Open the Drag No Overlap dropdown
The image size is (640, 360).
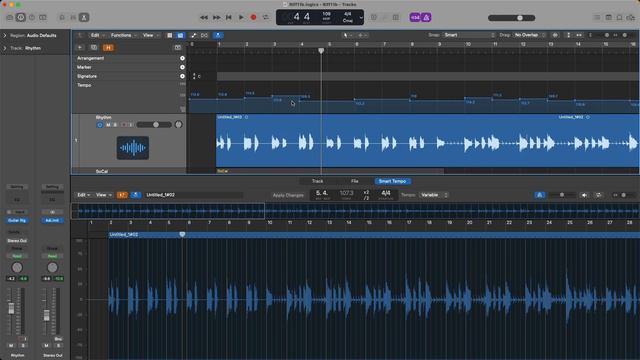(529, 35)
